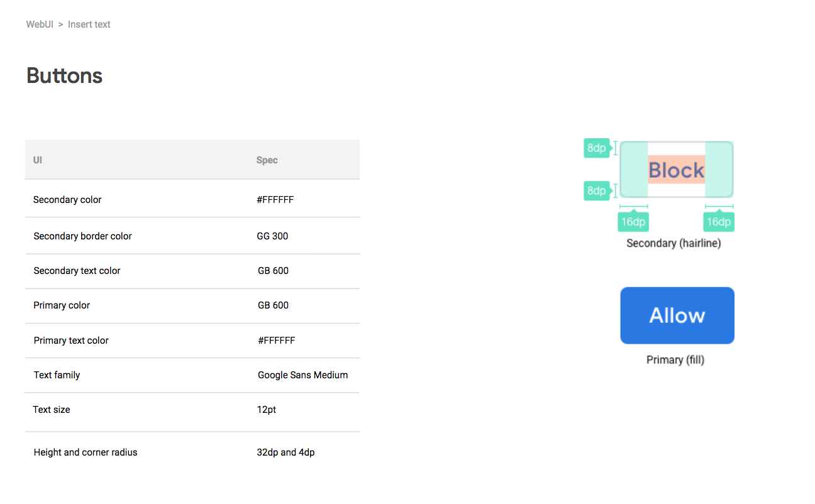
Task: Click the Primary (fill) caption
Action: (x=675, y=360)
